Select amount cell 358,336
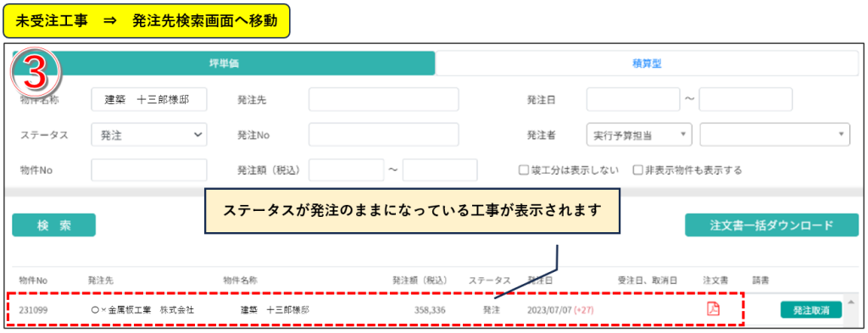 [x=430, y=310]
